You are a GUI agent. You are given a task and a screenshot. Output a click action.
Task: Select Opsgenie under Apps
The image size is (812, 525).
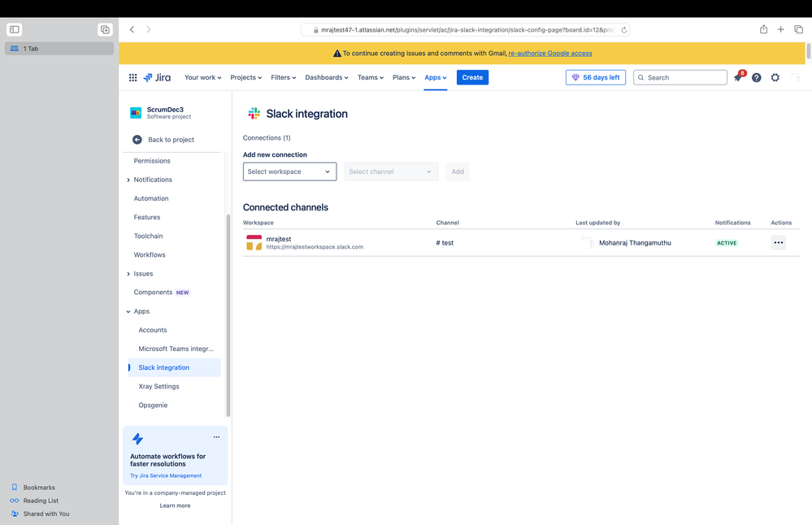point(153,406)
